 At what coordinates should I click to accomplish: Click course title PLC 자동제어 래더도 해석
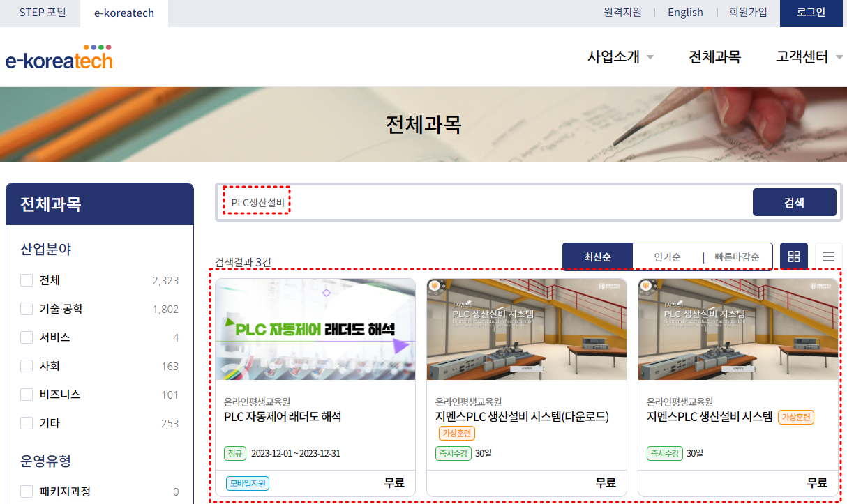pyautogui.click(x=283, y=417)
